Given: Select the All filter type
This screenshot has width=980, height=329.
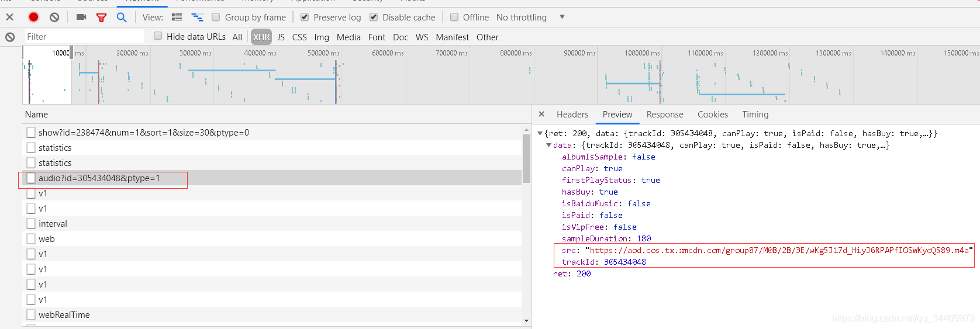Looking at the screenshot, I should click(237, 37).
